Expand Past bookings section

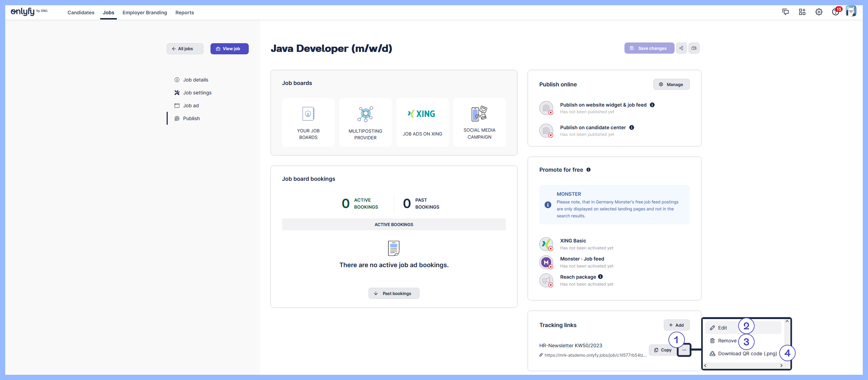[x=393, y=293]
